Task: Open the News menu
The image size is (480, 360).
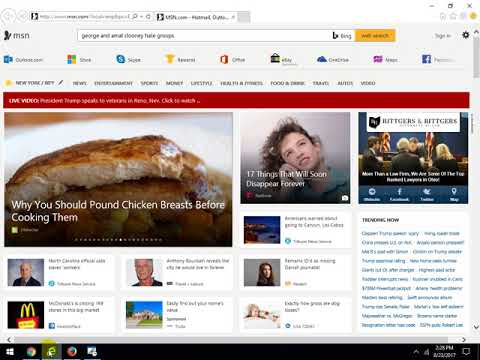Action: point(80,83)
